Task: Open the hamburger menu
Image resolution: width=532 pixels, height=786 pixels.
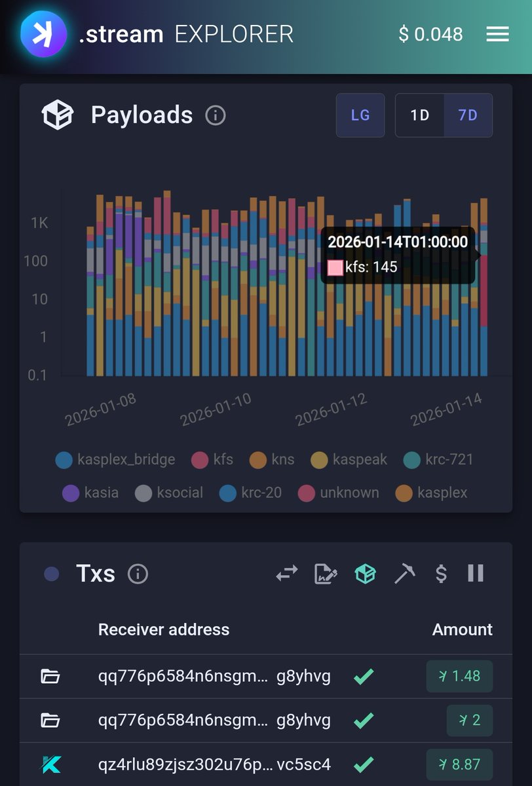Action: point(497,34)
